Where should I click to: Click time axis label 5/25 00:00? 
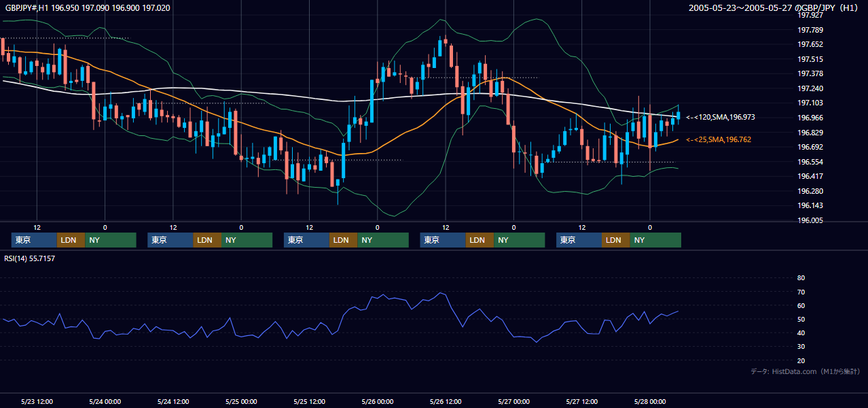(x=241, y=401)
